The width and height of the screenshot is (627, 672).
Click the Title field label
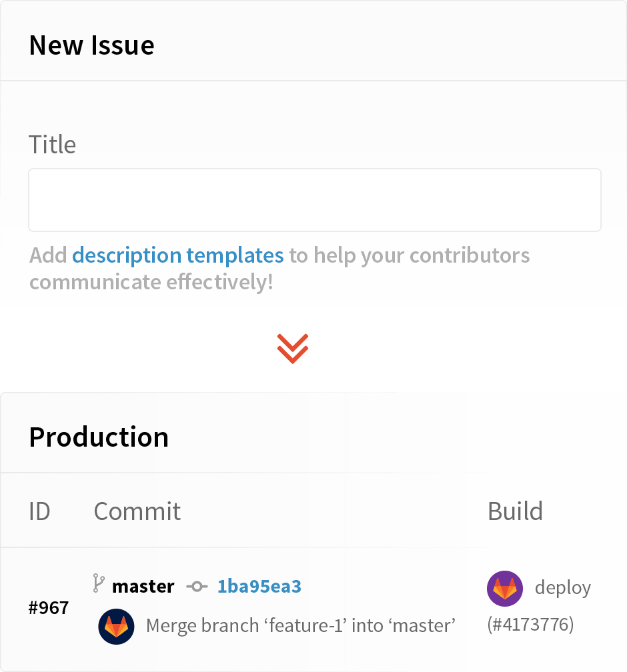pyautogui.click(x=52, y=145)
